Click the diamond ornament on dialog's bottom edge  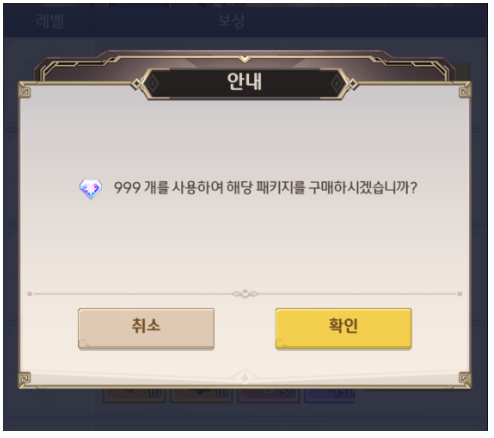tap(245, 377)
